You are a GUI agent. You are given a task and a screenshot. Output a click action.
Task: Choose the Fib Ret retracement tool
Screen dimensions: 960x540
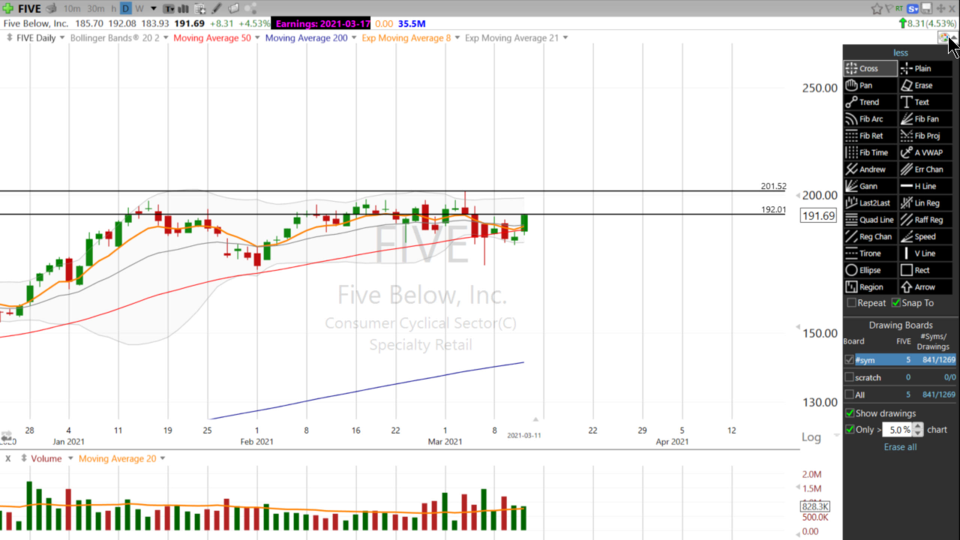click(x=870, y=136)
